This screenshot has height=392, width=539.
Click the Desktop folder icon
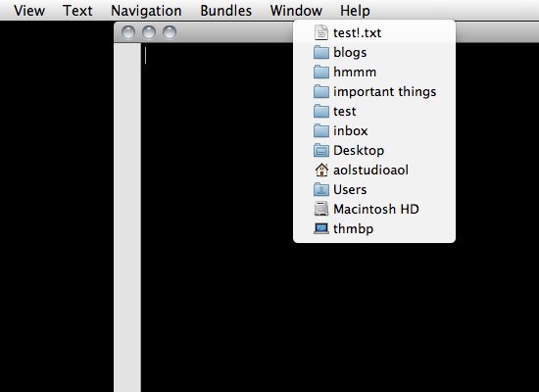pos(321,150)
